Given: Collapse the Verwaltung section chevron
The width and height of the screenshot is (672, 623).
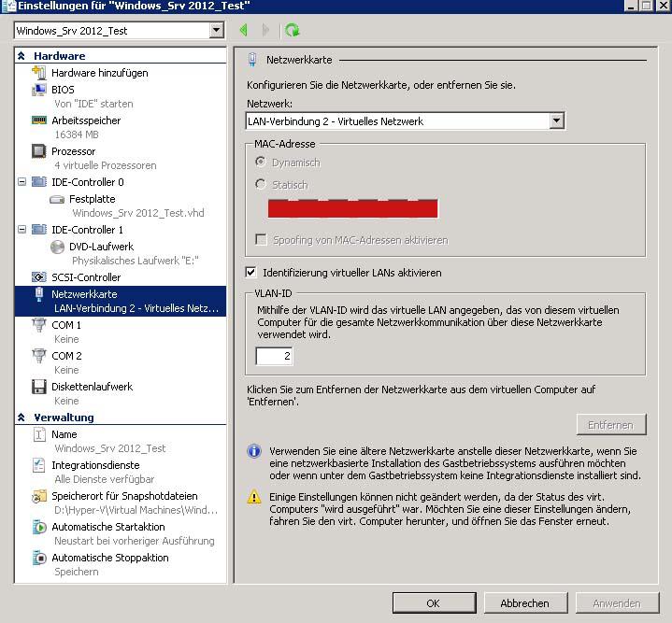Looking at the screenshot, I should [x=21, y=418].
